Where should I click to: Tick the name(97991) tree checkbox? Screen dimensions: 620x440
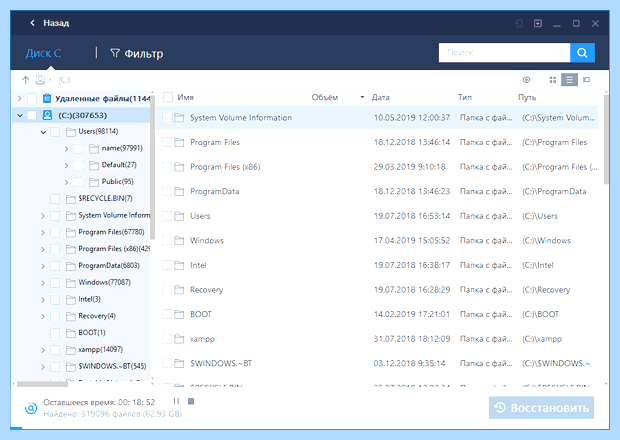(x=79, y=149)
